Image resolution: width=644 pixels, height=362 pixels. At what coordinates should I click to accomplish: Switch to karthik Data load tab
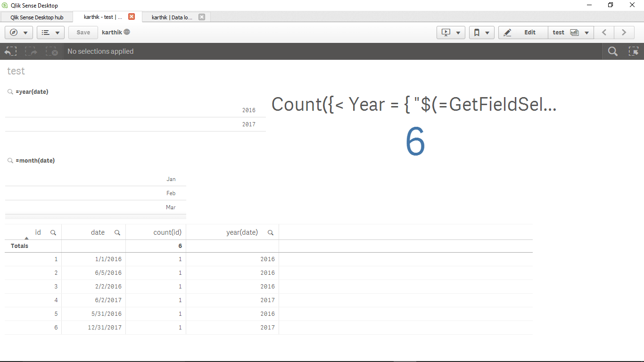tap(172, 17)
